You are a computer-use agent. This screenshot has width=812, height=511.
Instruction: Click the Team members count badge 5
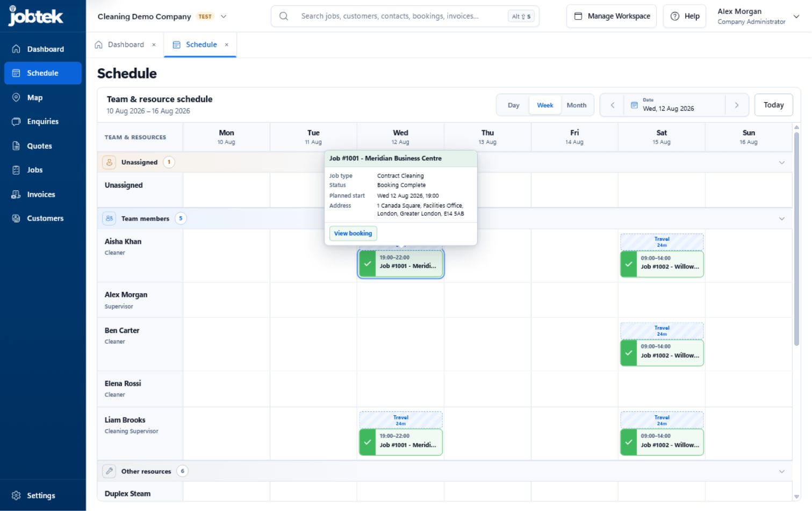[x=181, y=218]
